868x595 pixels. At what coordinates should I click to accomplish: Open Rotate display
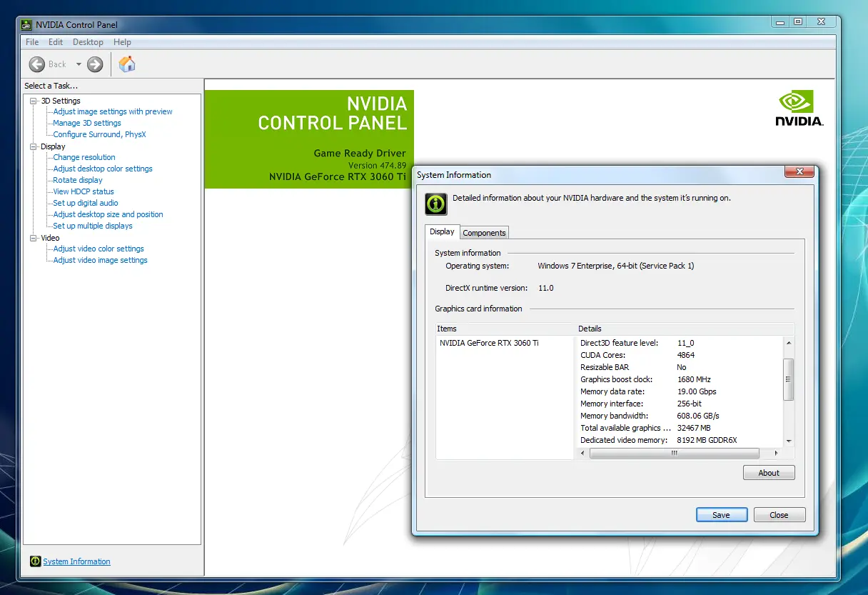coord(78,180)
